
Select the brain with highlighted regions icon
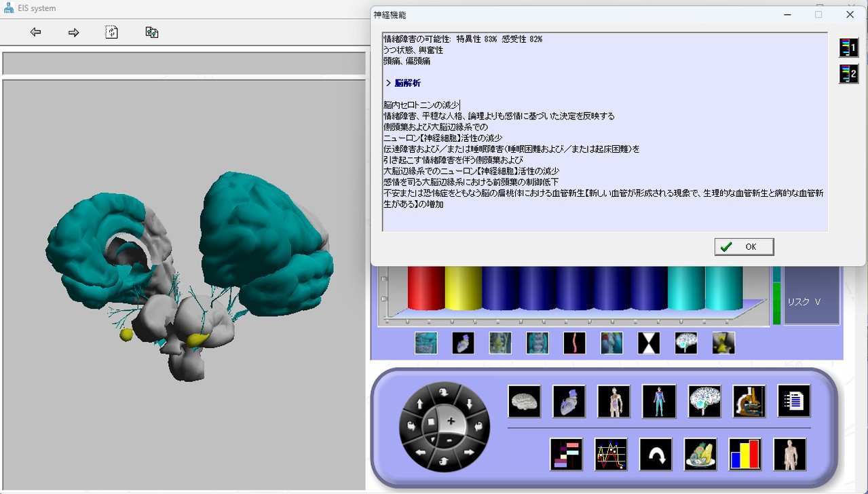point(704,401)
